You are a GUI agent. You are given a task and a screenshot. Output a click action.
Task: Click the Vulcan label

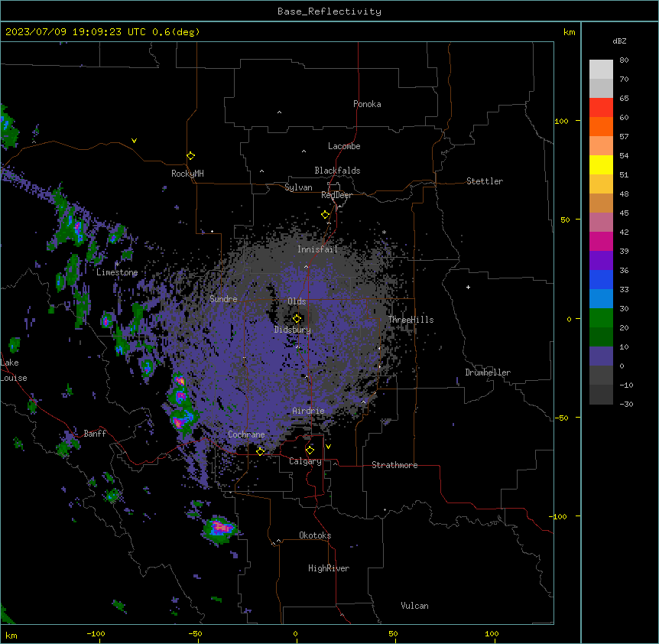415,606
